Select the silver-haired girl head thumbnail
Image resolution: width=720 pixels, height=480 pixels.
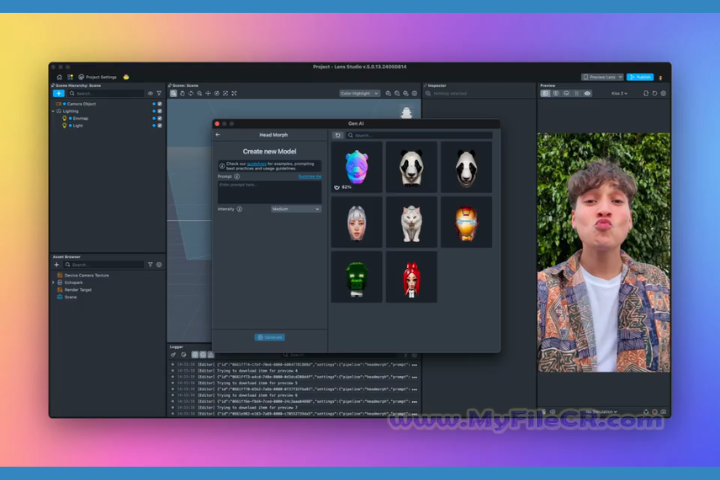[x=357, y=222]
